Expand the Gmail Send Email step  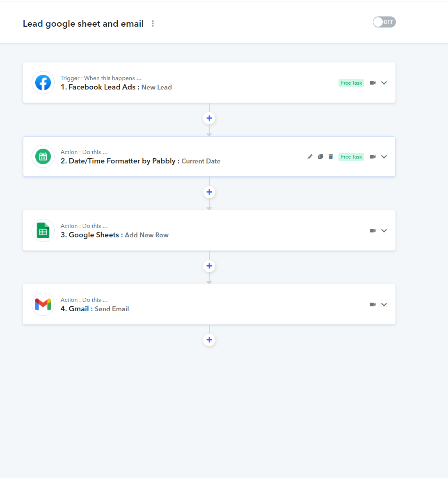[x=384, y=305]
